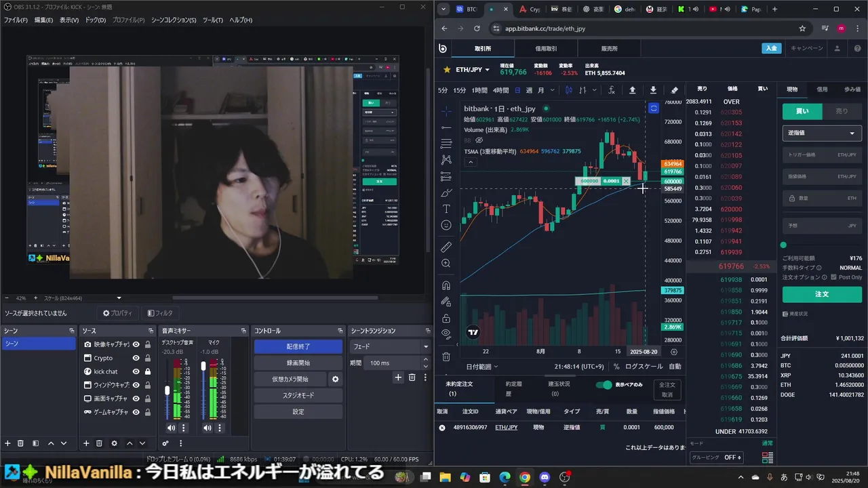Open ETH/JPY pair selector dropdown
868x488 pixels.
(473, 70)
